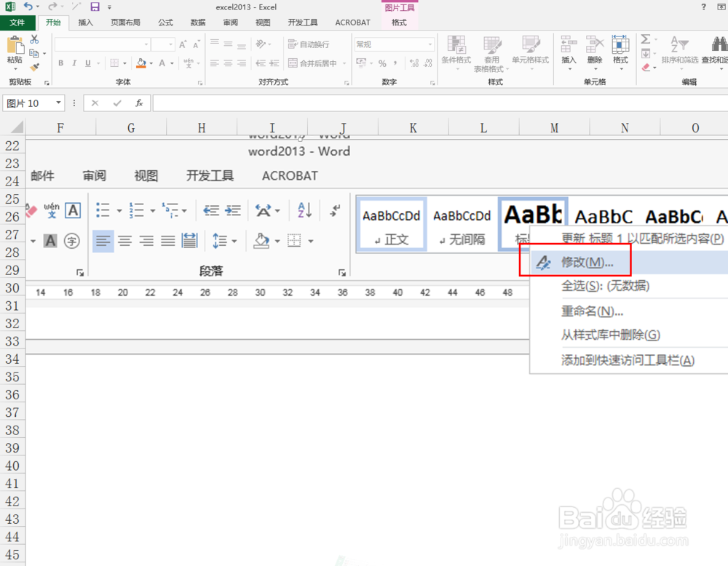Click the 插入 insert cells button
Screen dimensions: 728x566
click(569, 53)
